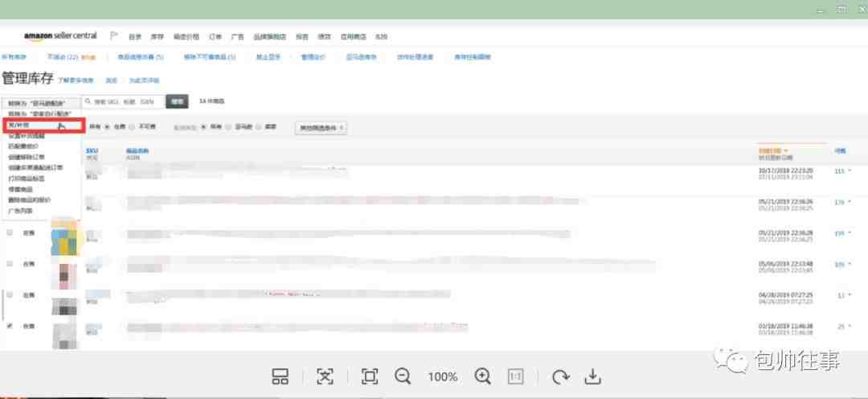Download the image with the download icon
This screenshot has width=868, height=399.
coord(593,376)
